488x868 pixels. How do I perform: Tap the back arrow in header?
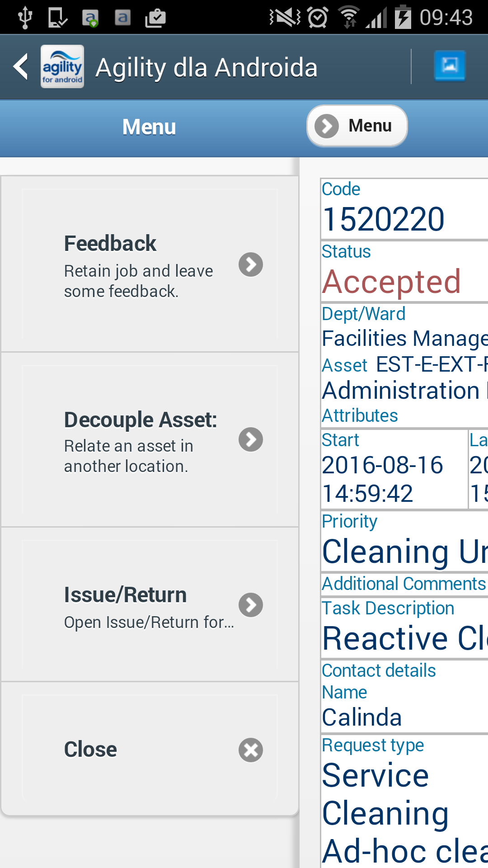point(21,67)
